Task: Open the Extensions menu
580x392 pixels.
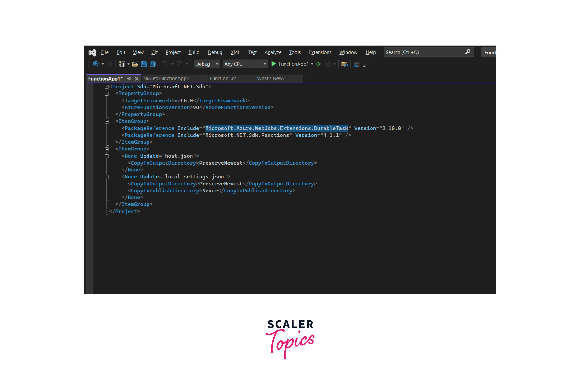Action: coord(320,52)
